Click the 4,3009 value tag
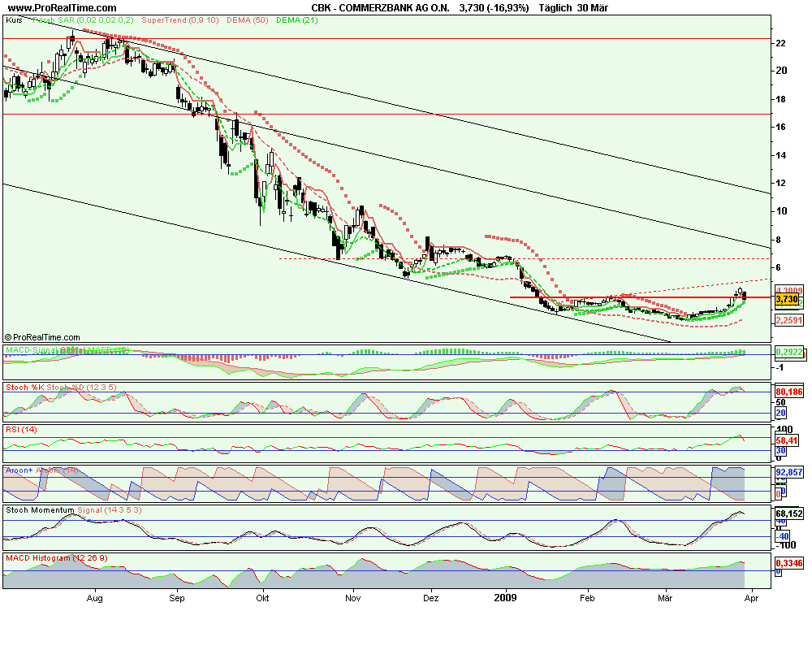 pyautogui.click(x=789, y=290)
